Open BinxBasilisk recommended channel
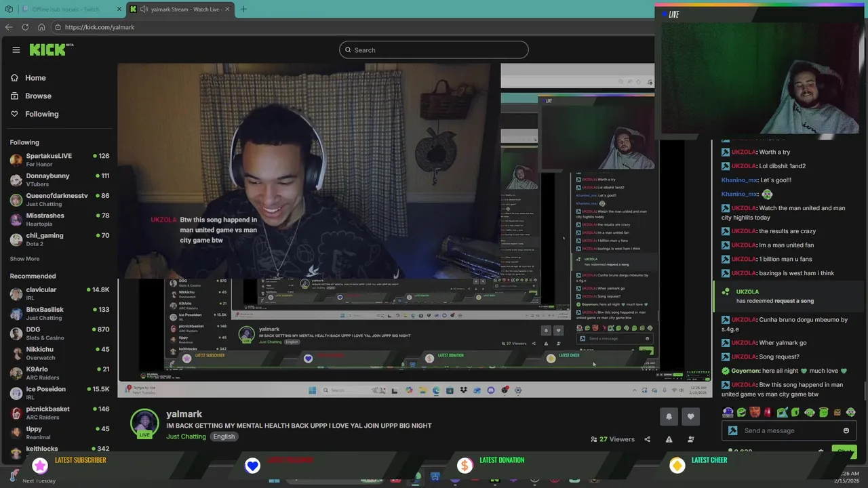 click(60, 313)
